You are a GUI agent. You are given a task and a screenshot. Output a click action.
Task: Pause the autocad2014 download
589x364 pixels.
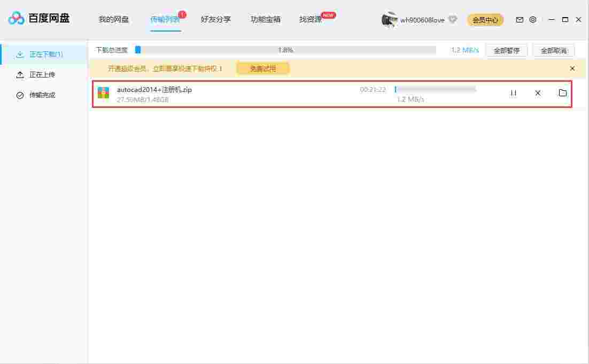(x=514, y=93)
